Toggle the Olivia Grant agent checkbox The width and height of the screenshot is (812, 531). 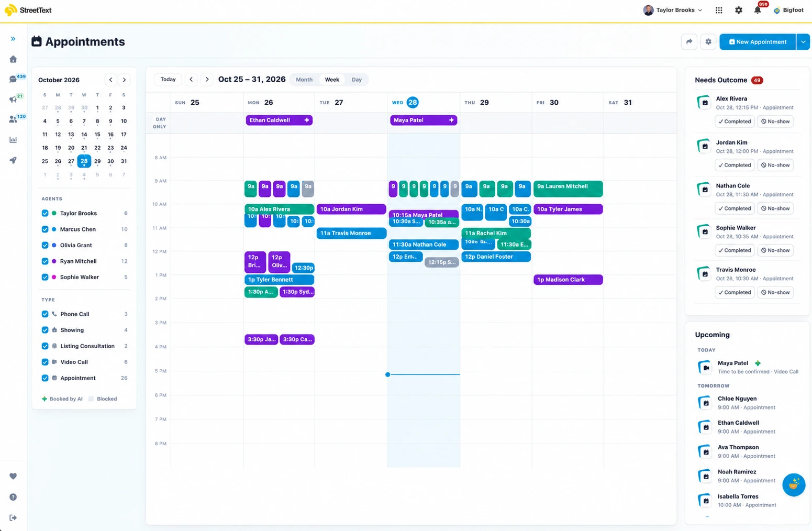[45, 245]
